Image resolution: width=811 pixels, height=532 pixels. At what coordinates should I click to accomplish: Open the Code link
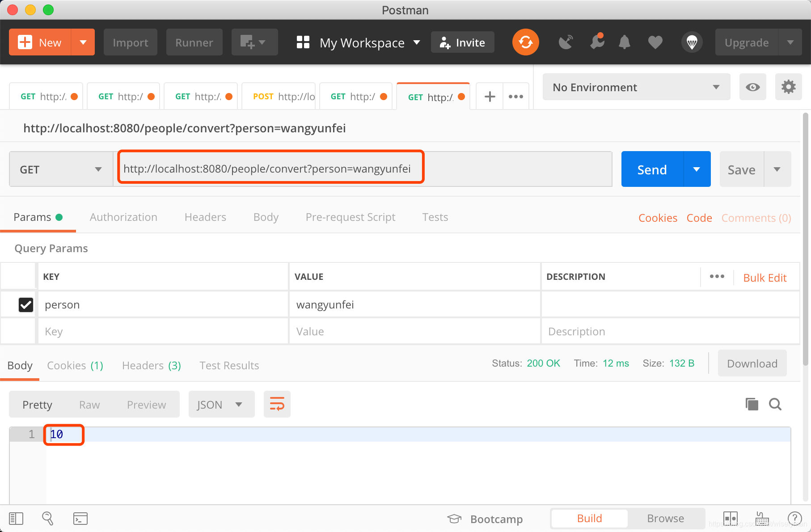pyautogui.click(x=699, y=218)
